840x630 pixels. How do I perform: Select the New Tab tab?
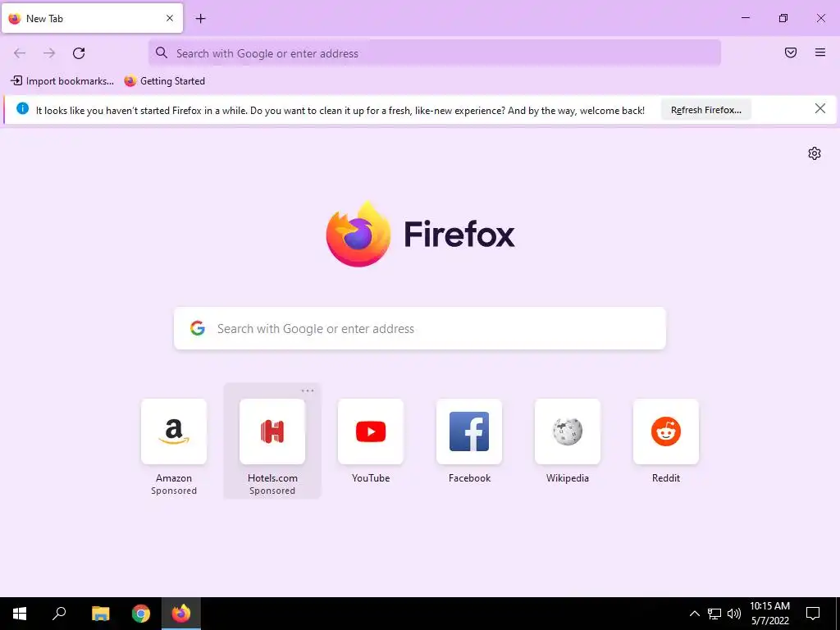(92, 18)
